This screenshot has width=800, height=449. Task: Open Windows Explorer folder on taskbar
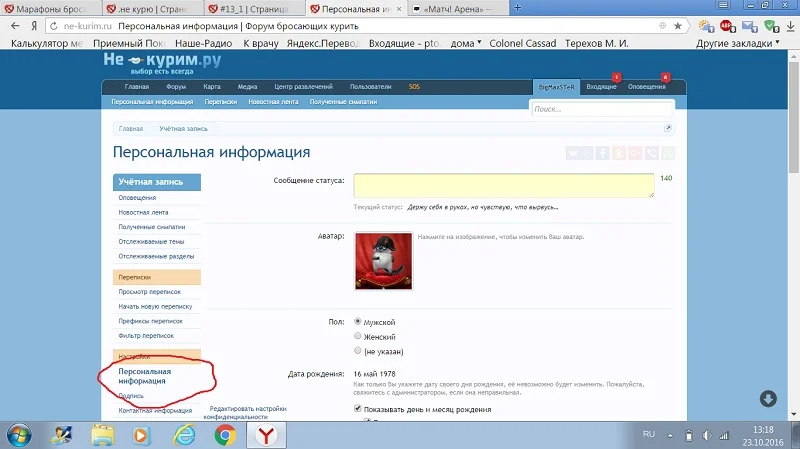click(103, 435)
